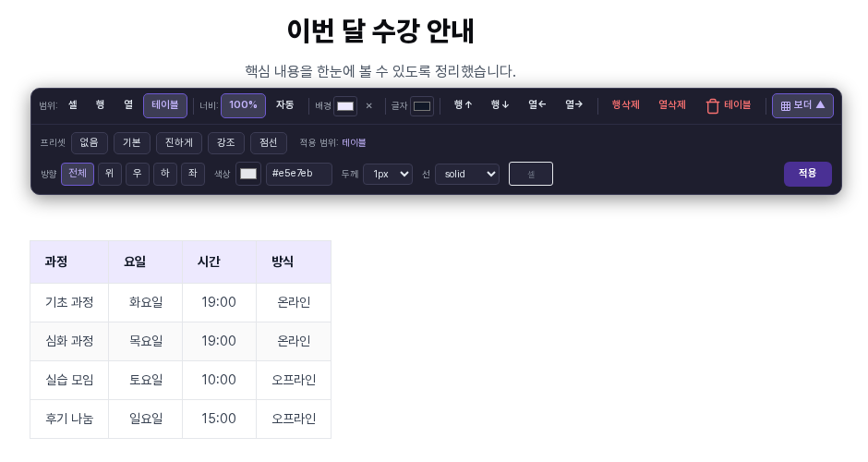The height and width of the screenshot is (462, 868).
Task: Select 좌 (left) border direction
Action: point(193,174)
